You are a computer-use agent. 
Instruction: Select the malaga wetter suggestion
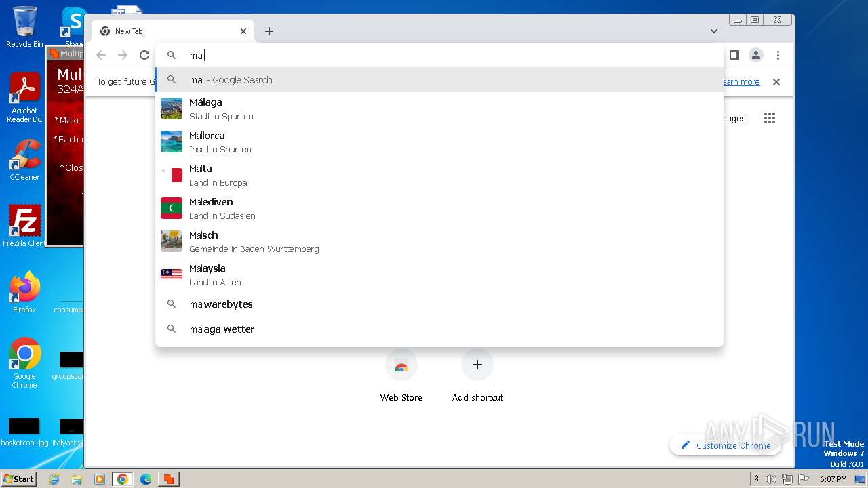coord(439,329)
